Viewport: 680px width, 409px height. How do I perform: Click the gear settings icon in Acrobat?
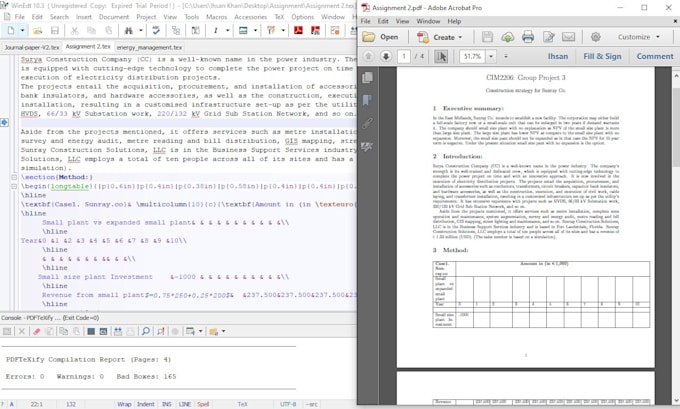tap(595, 37)
